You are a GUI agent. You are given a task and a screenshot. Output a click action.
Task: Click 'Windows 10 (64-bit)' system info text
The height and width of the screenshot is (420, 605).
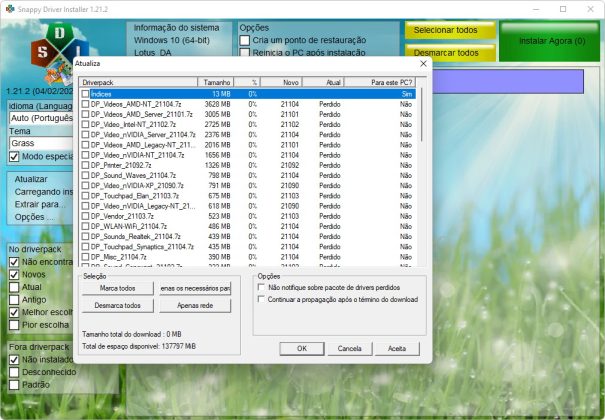tap(172, 40)
